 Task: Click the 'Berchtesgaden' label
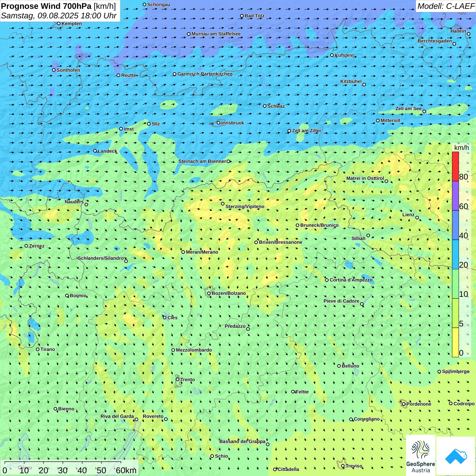[x=435, y=41]
